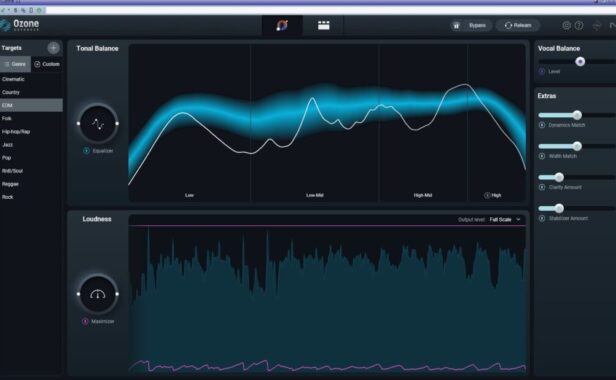Image resolution: width=616 pixels, height=380 pixels.
Task: Click the white tonal balance curve display
Action: click(x=327, y=123)
